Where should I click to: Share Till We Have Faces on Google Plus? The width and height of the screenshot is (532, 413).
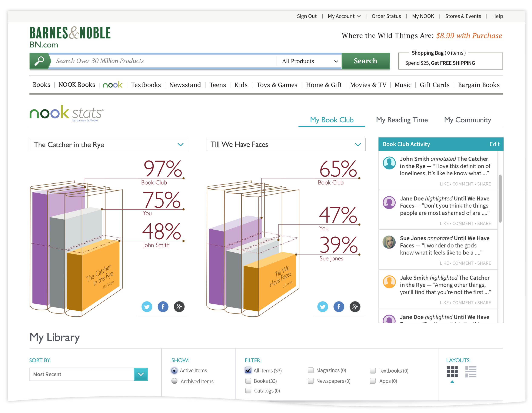pos(355,307)
